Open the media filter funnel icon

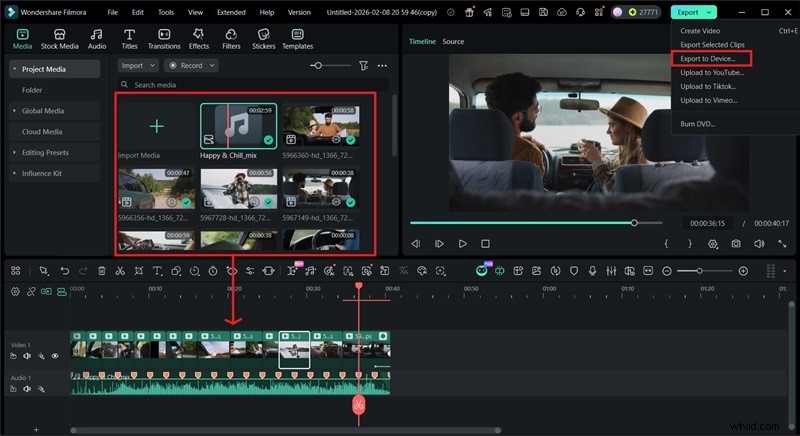tap(363, 65)
